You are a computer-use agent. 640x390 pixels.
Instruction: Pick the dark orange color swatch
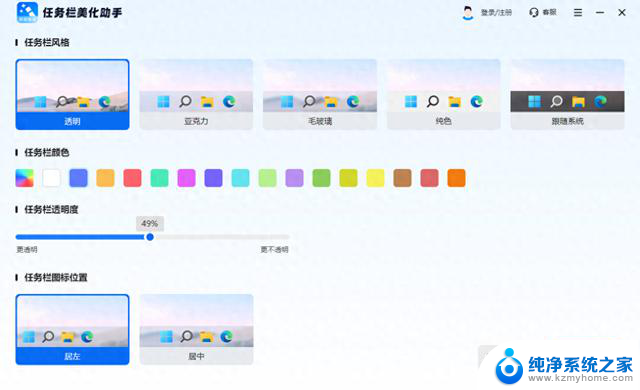[x=456, y=178]
